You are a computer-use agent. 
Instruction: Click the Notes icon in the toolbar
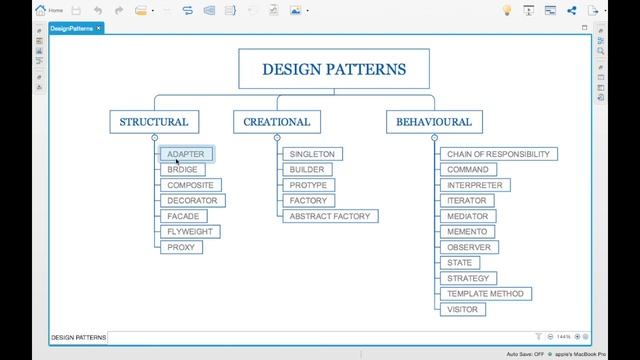[273, 11]
